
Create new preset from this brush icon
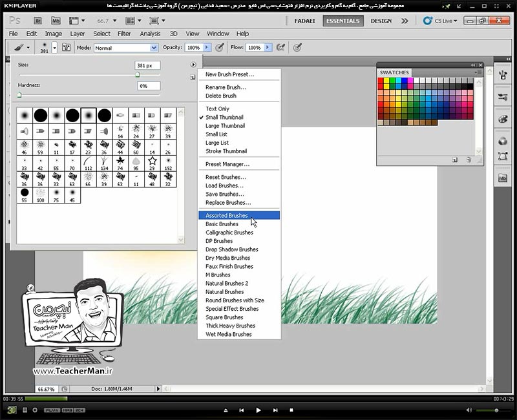(x=193, y=77)
